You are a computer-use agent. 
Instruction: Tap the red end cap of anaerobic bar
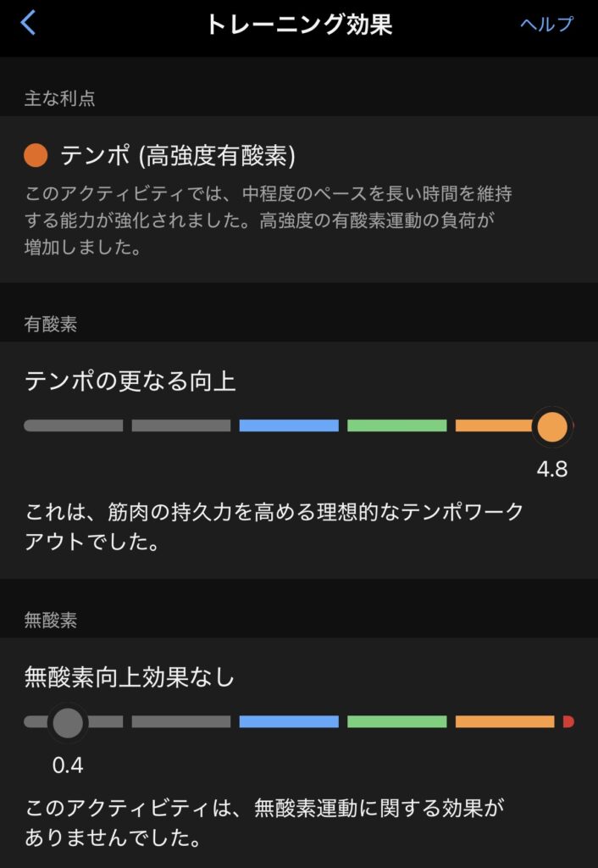[568, 722]
